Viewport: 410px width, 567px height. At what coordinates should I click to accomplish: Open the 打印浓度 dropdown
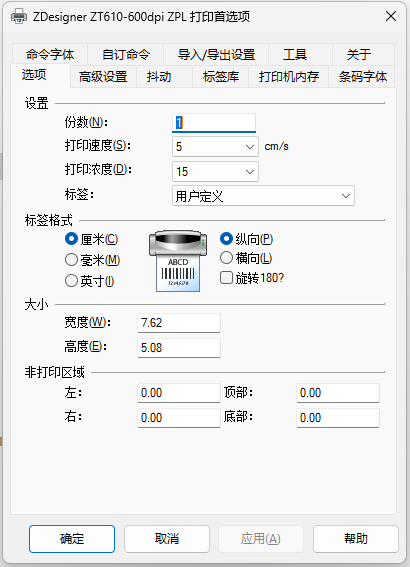[215, 171]
